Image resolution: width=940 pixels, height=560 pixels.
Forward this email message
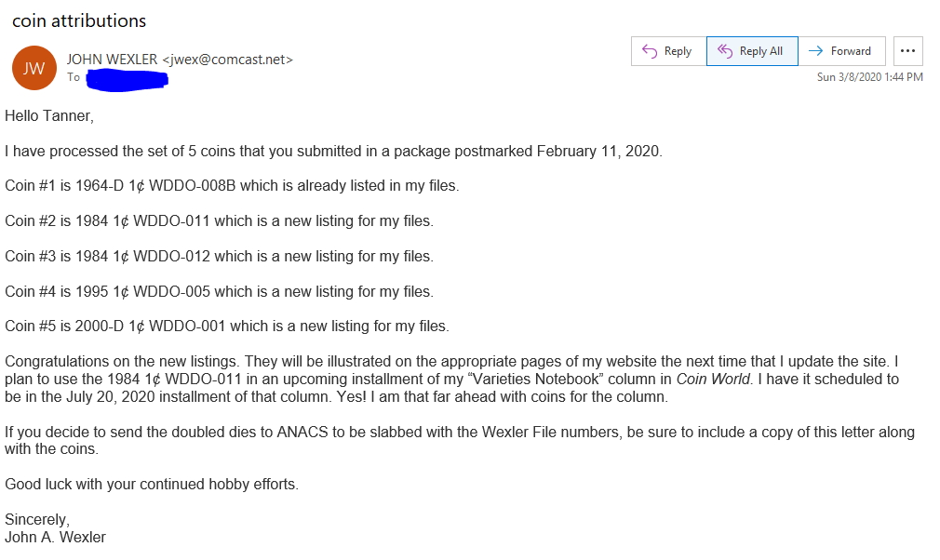[x=841, y=51]
